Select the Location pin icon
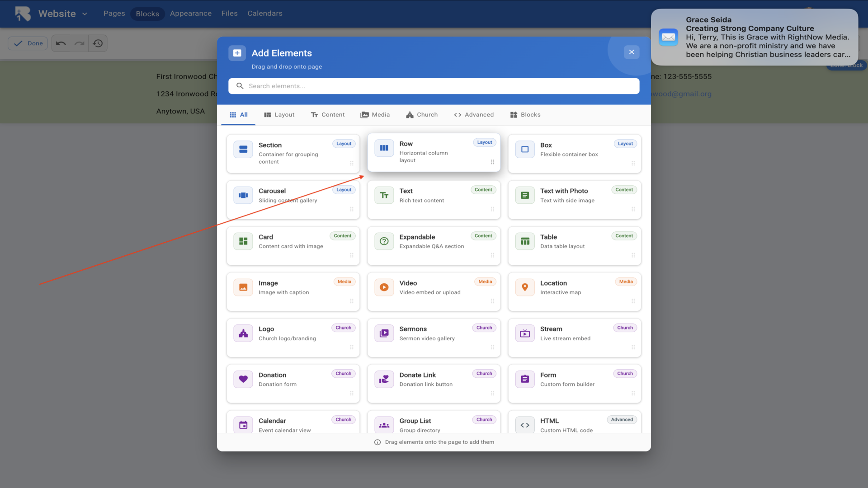Image resolution: width=868 pixels, height=488 pixels. tap(525, 287)
